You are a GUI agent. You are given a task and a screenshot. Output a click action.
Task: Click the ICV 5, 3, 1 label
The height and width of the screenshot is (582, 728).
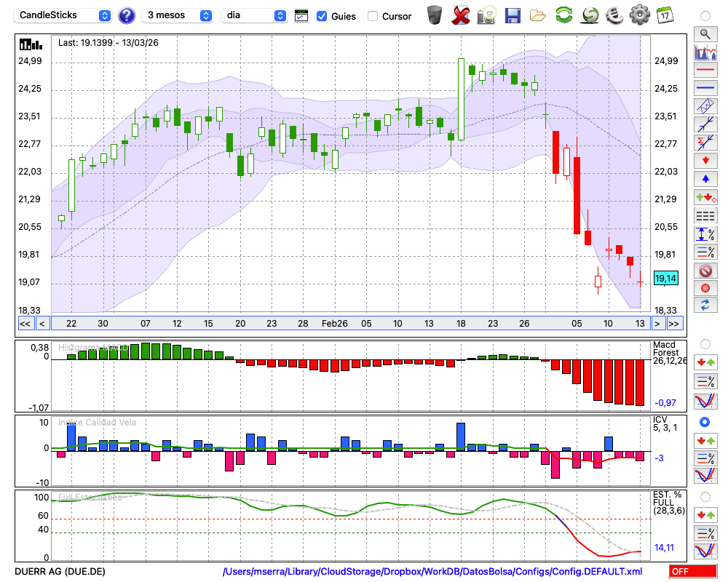click(x=665, y=423)
